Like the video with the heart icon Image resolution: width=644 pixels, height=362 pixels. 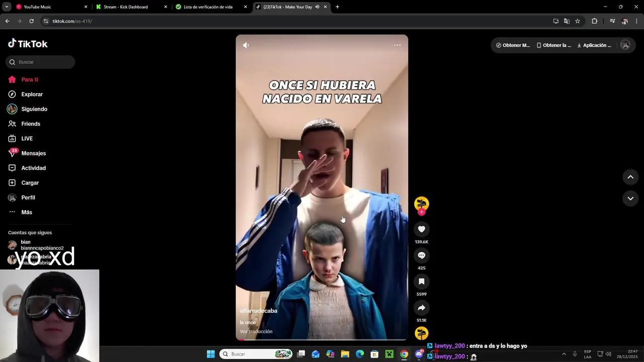(x=422, y=229)
